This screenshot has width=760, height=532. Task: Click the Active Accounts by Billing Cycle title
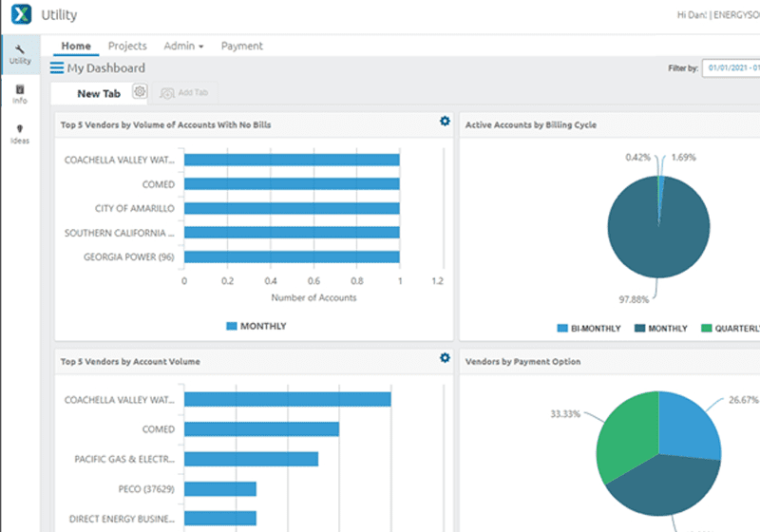point(531,125)
